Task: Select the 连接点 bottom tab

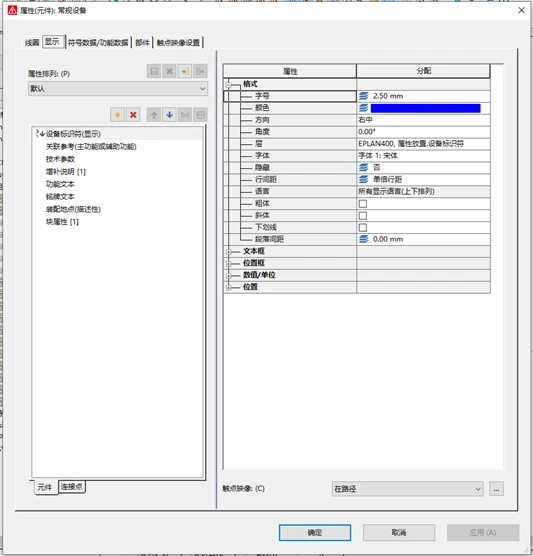Action: click(72, 487)
